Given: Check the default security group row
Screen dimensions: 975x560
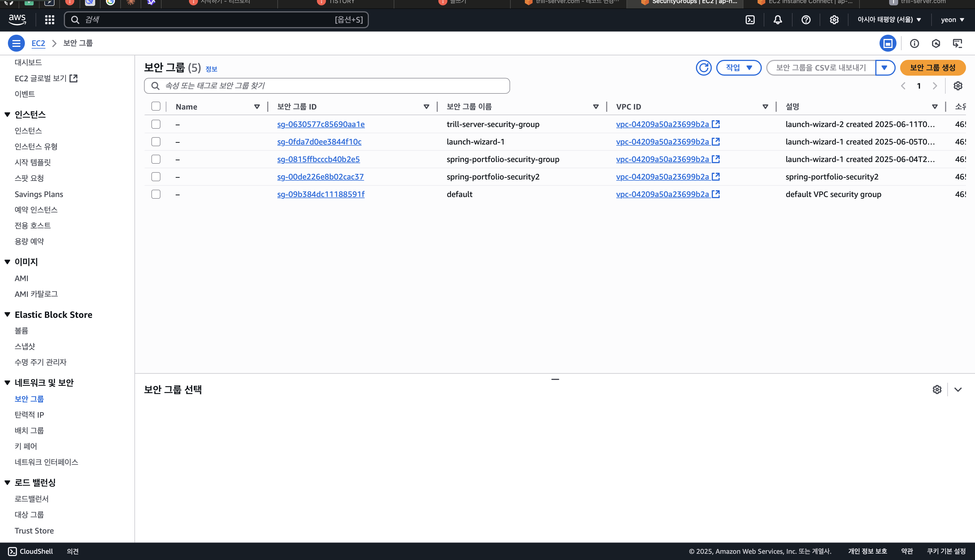Looking at the screenshot, I should pyautogui.click(x=156, y=194).
